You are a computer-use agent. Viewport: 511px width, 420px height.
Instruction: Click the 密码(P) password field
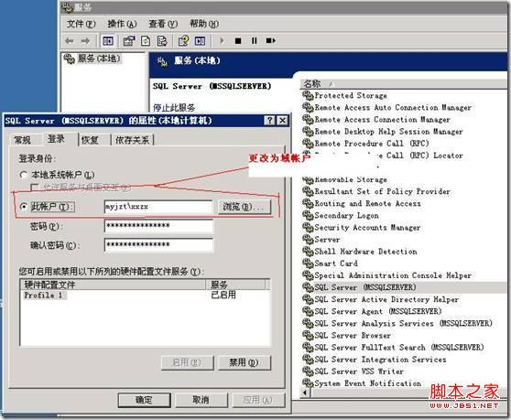158,226
